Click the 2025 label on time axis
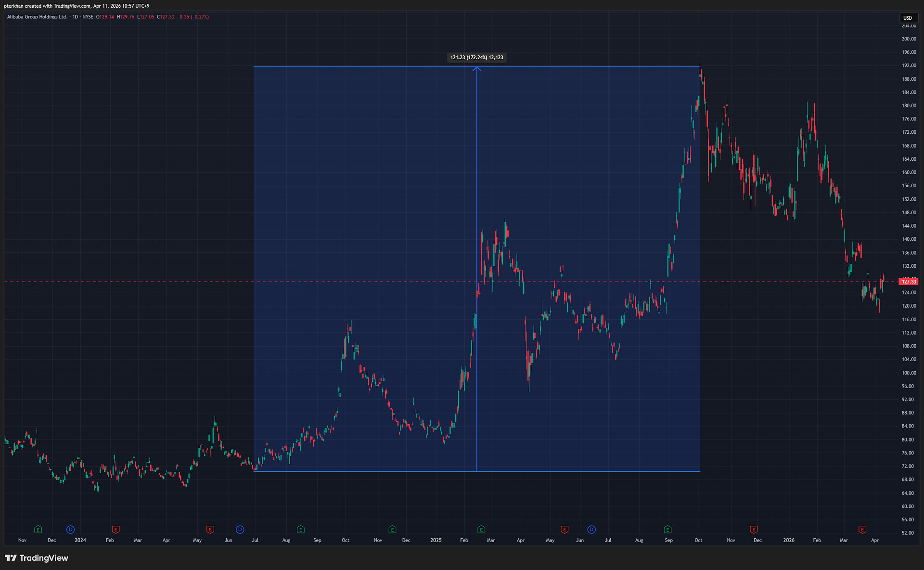This screenshot has width=924, height=570. click(x=436, y=540)
